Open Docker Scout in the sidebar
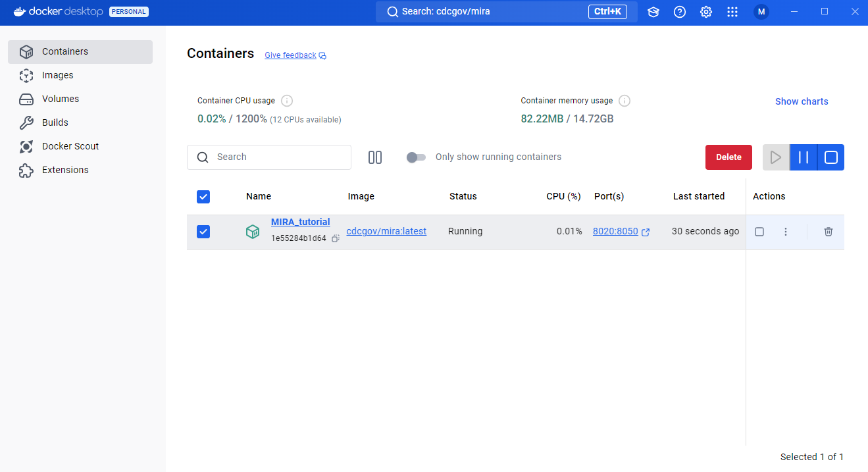Screen dimensions: 868x472 point(80,147)
